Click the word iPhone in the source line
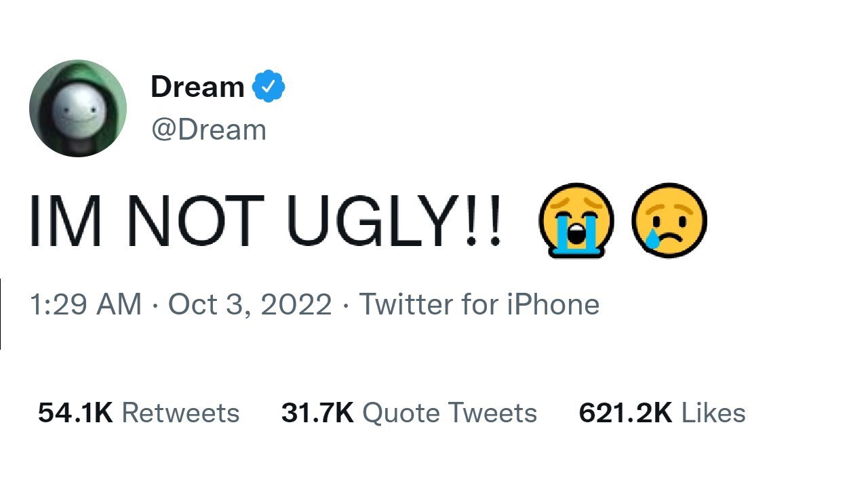868x488 pixels. (553, 304)
